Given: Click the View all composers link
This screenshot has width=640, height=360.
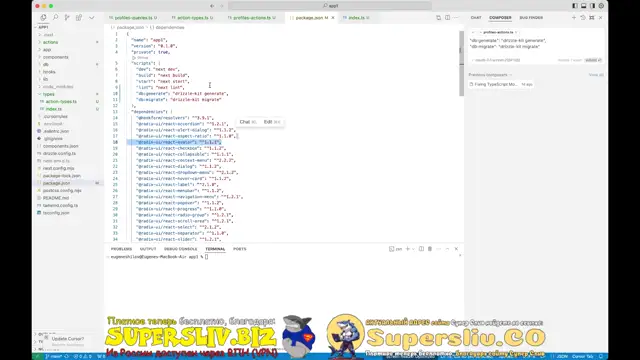Looking at the screenshot, I should [x=596, y=75].
